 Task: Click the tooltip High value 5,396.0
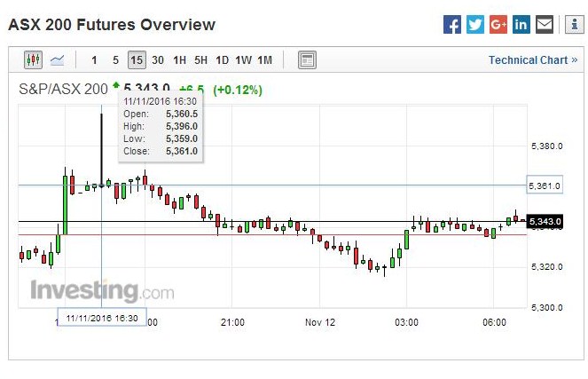point(182,126)
